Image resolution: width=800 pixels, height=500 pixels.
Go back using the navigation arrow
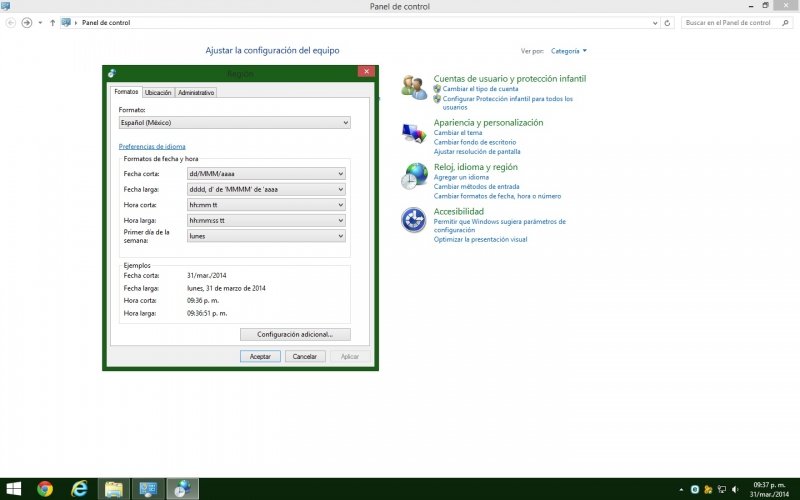(x=11, y=22)
